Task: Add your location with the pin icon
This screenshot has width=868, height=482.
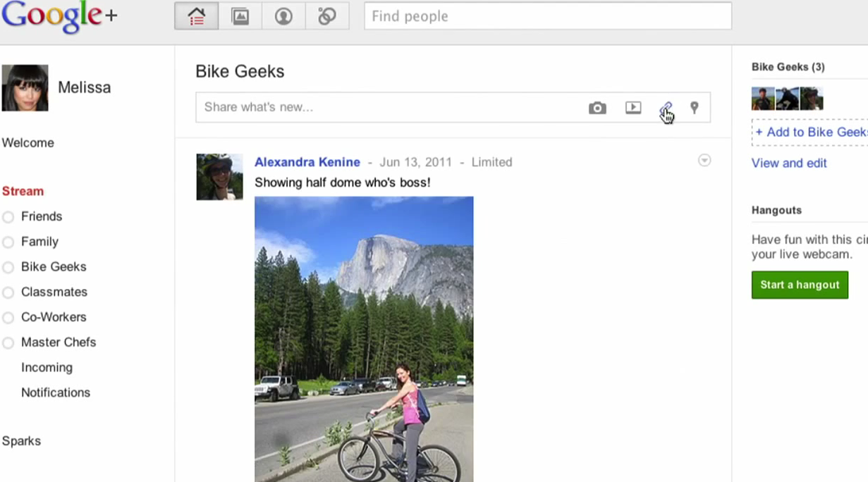Action: 695,108
